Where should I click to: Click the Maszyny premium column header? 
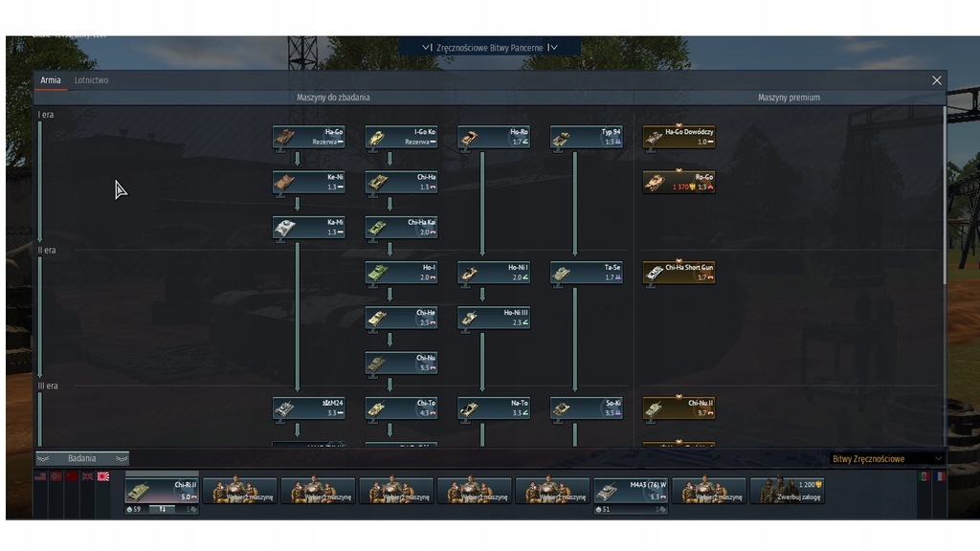(789, 98)
